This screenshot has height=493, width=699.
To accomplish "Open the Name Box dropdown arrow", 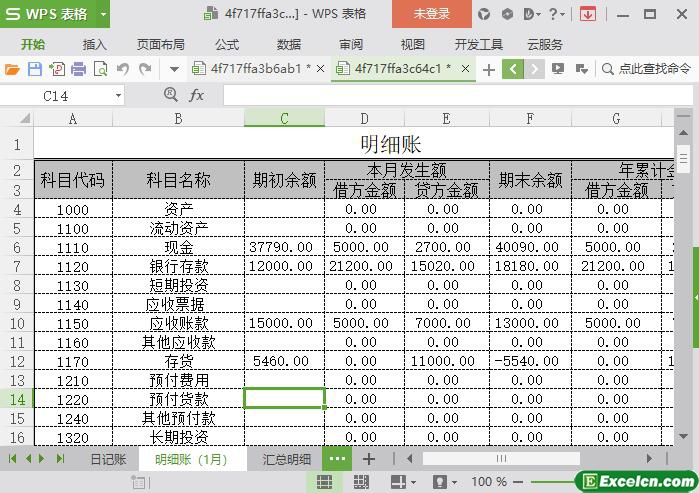I will click(118, 95).
